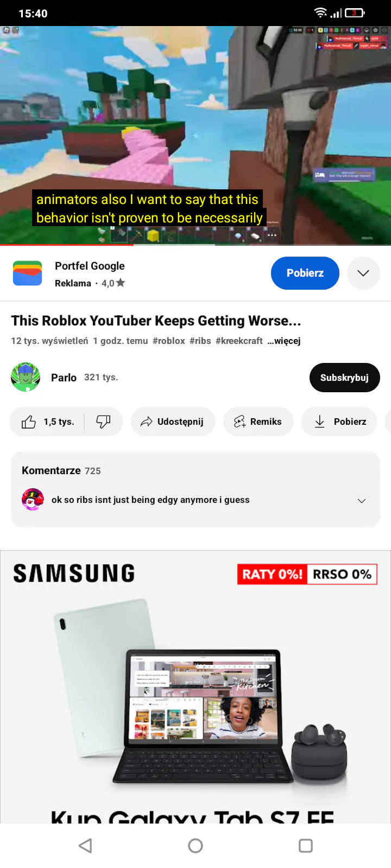The height and width of the screenshot is (868, 391).
Task: Expand video description via …więcej
Action: point(284,341)
